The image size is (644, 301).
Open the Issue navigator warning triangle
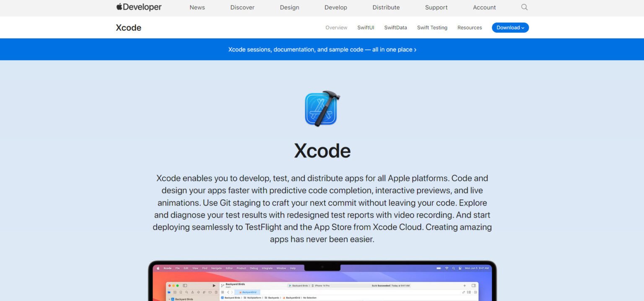coord(192,292)
